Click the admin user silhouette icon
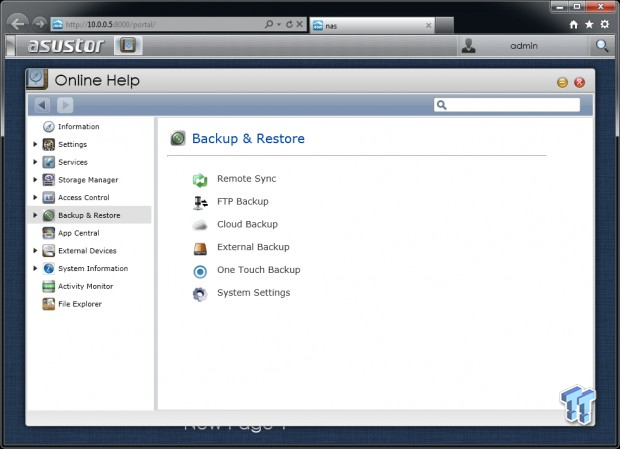Image resolution: width=620 pixels, height=449 pixels. [469, 46]
